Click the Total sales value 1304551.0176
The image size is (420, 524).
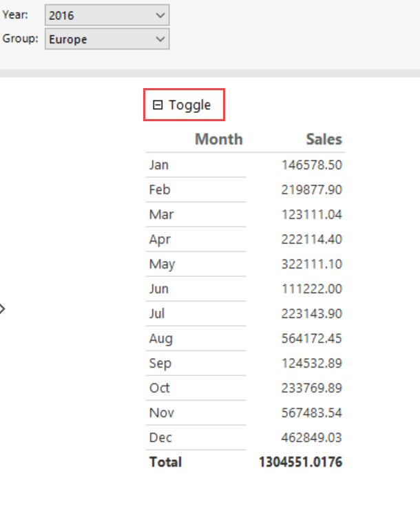pos(300,462)
